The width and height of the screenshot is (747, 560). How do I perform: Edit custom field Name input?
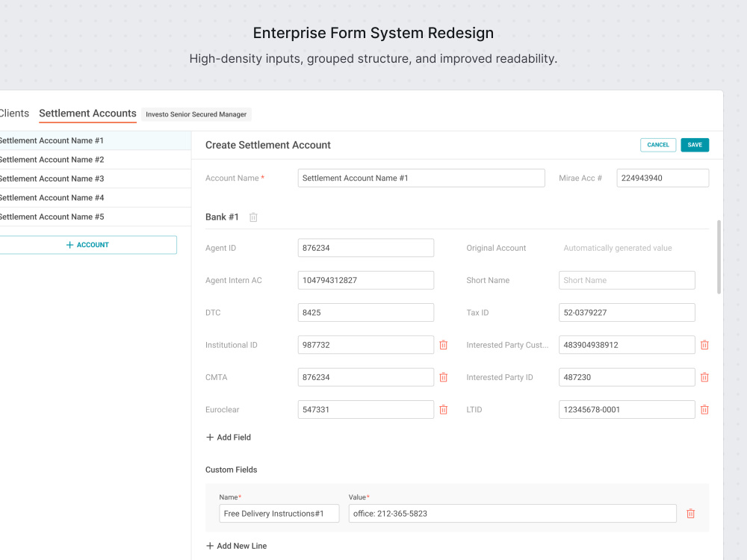click(x=279, y=514)
